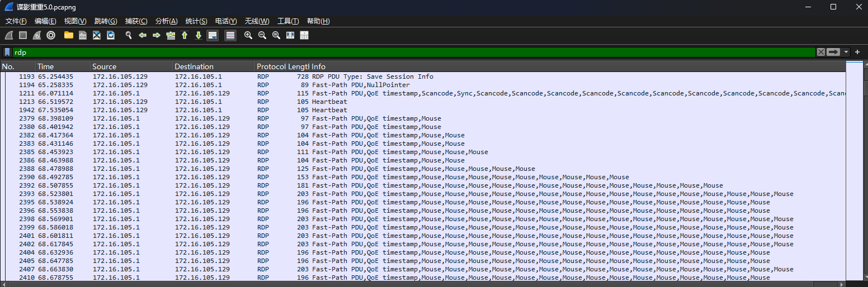The width and height of the screenshot is (868, 287).
Task: Toggle auto-scroll during live capture
Action: click(213, 35)
